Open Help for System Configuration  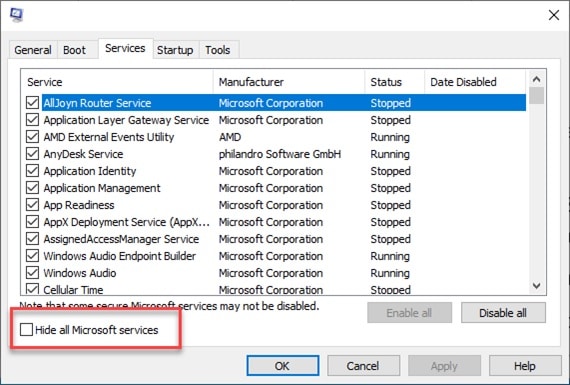525,366
